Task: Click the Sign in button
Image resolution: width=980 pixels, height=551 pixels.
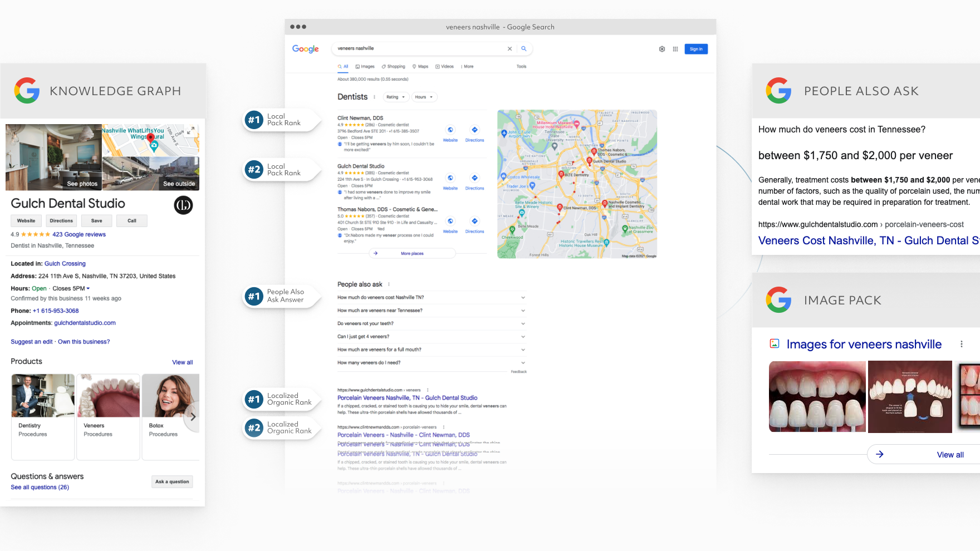Action: click(696, 49)
